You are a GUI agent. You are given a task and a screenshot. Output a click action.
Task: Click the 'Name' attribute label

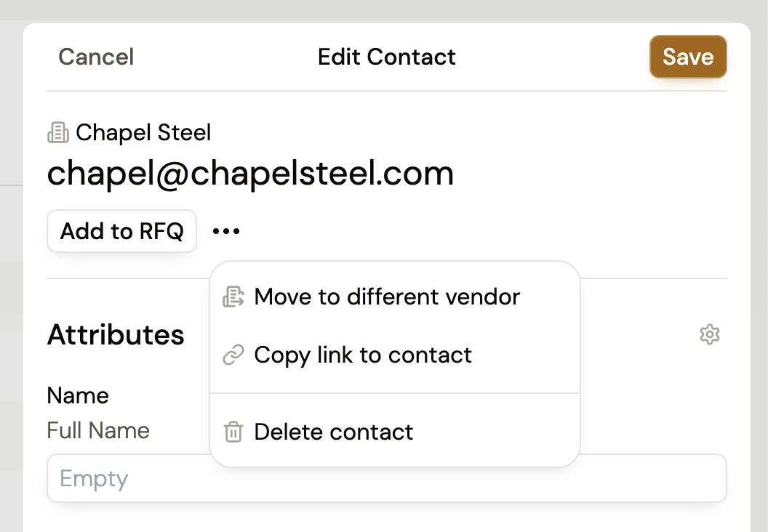78,396
